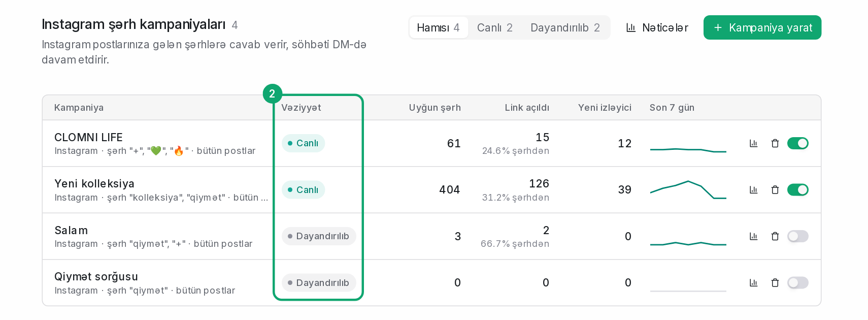Enable the Salam campaign switch
Image resolution: width=868 pixels, height=320 pixels.
pos(797,236)
